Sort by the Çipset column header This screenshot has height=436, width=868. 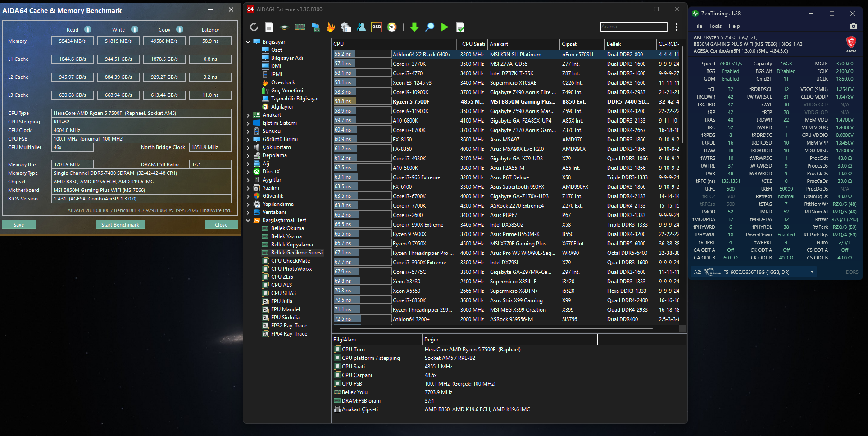(x=582, y=44)
